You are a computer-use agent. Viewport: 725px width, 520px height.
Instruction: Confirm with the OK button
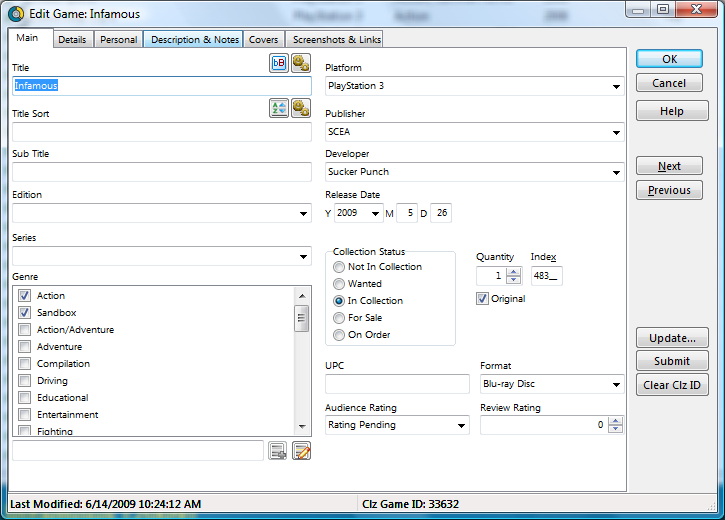[x=670, y=59]
